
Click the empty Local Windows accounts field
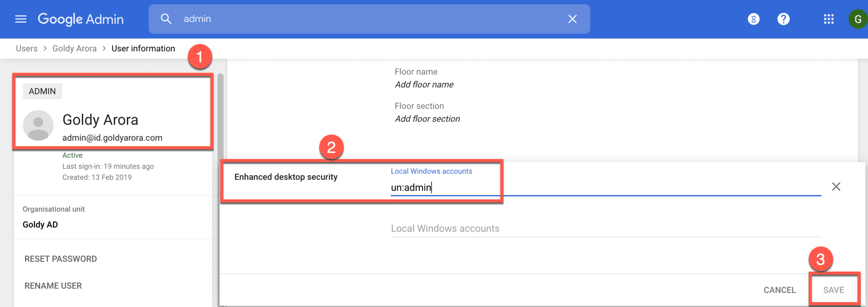point(606,228)
